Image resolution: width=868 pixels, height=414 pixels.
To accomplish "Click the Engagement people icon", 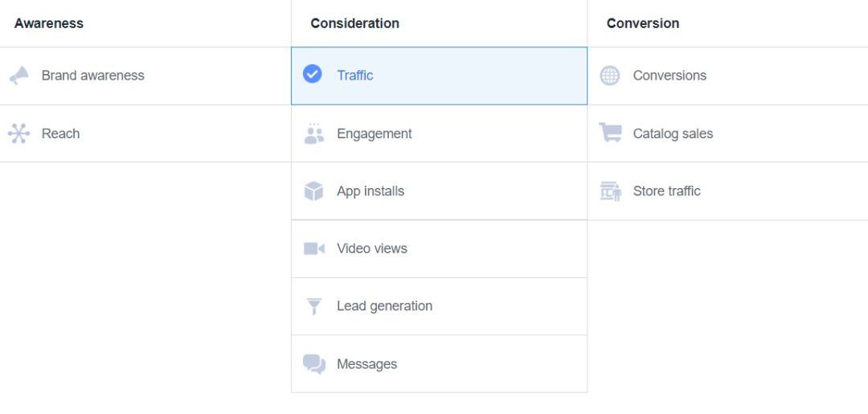I will [313, 133].
